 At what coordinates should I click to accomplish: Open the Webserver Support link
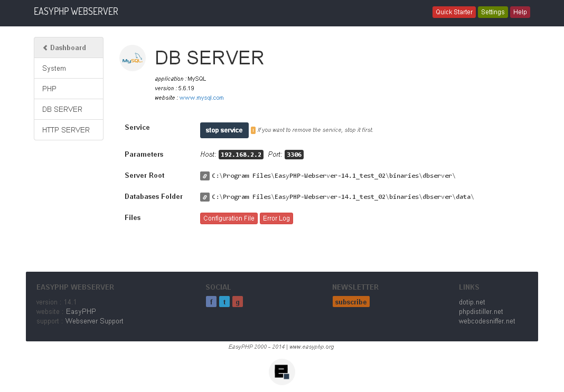[x=94, y=321]
